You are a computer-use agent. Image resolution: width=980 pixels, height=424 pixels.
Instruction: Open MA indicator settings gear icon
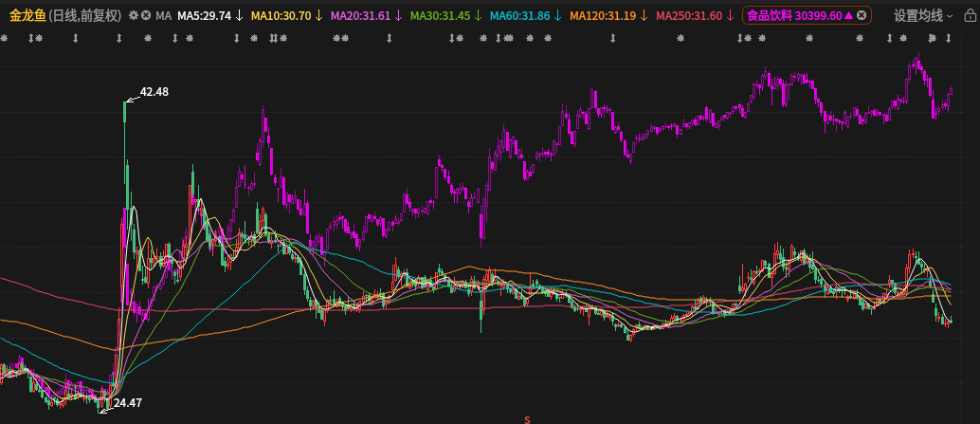pos(133,15)
